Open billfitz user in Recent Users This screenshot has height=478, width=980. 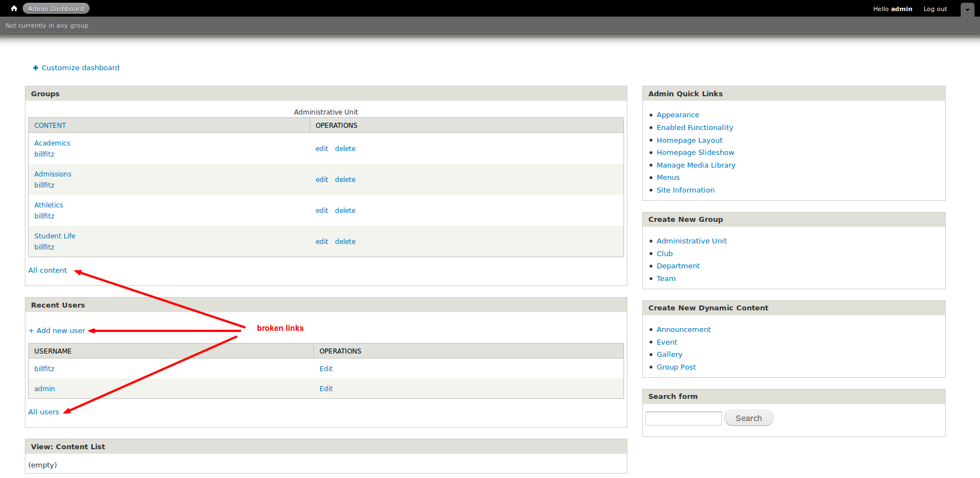(x=44, y=368)
